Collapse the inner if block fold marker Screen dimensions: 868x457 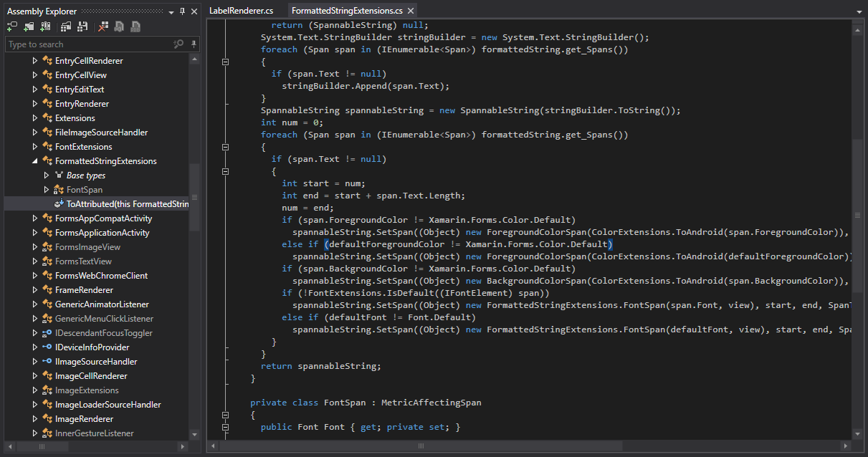point(226,171)
